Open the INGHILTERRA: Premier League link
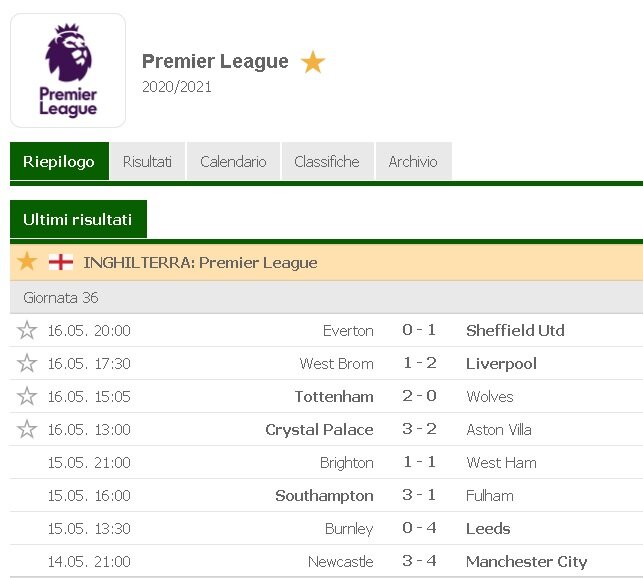 point(200,263)
